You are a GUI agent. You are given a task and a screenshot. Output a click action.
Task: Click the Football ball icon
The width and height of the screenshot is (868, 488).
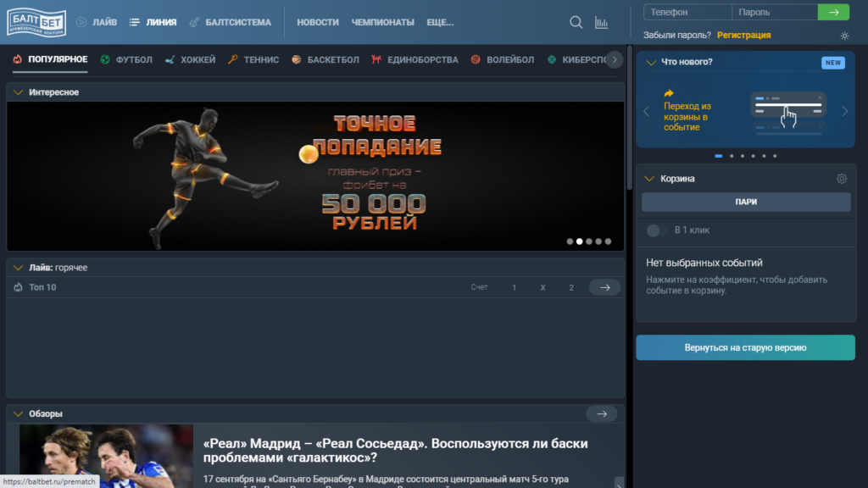click(105, 59)
